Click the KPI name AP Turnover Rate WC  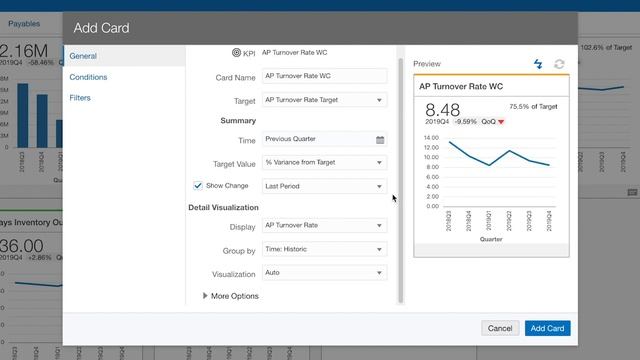pyautogui.click(x=294, y=53)
